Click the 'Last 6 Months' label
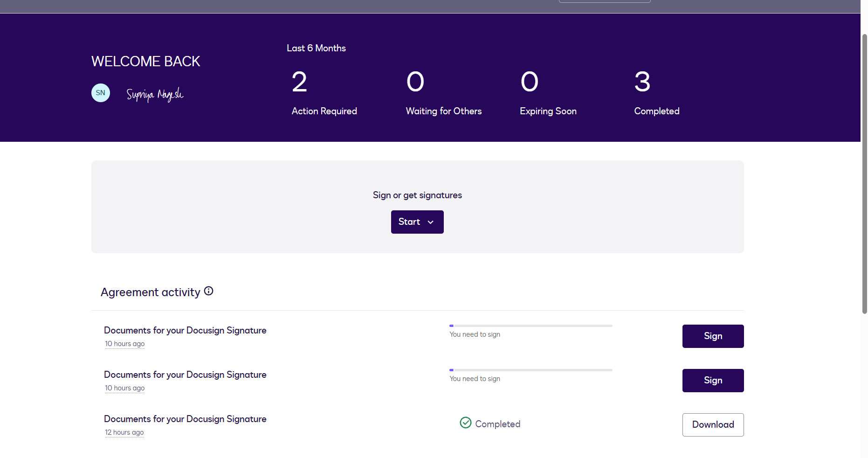 coord(317,48)
